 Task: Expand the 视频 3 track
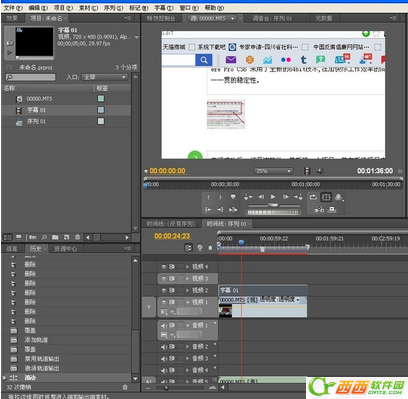click(187, 278)
